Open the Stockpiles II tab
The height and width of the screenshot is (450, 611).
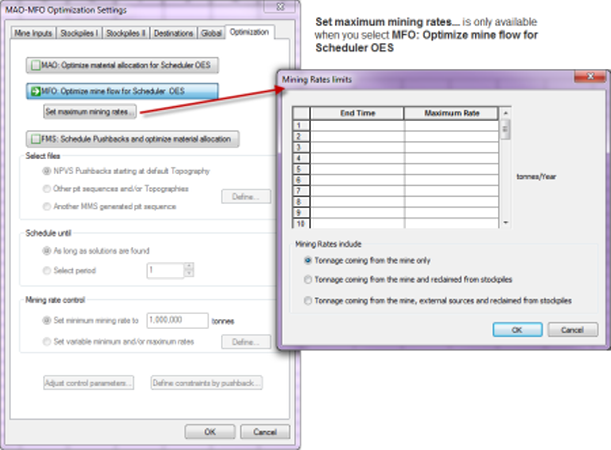pyautogui.click(x=127, y=34)
